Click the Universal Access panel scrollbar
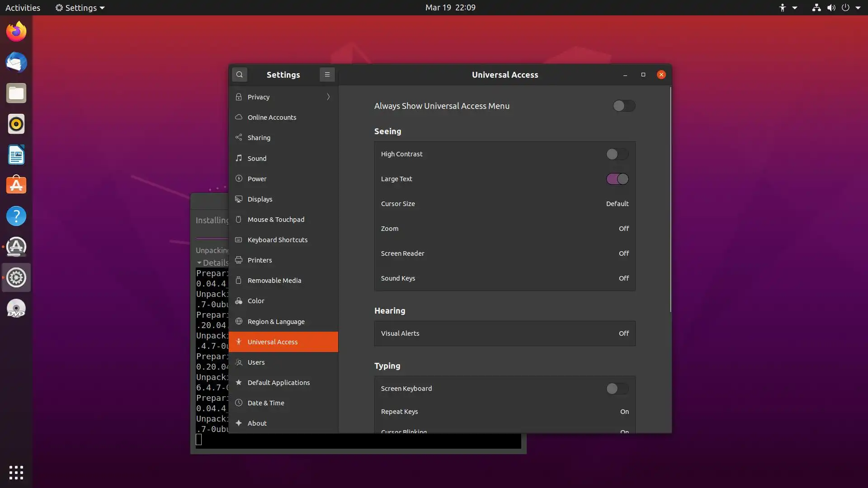The width and height of the screenshot is (868, 488). point(670,199)
